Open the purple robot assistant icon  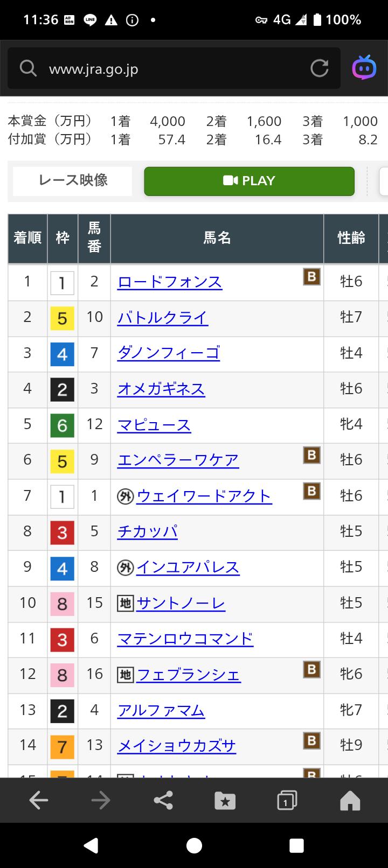(364, 68)
